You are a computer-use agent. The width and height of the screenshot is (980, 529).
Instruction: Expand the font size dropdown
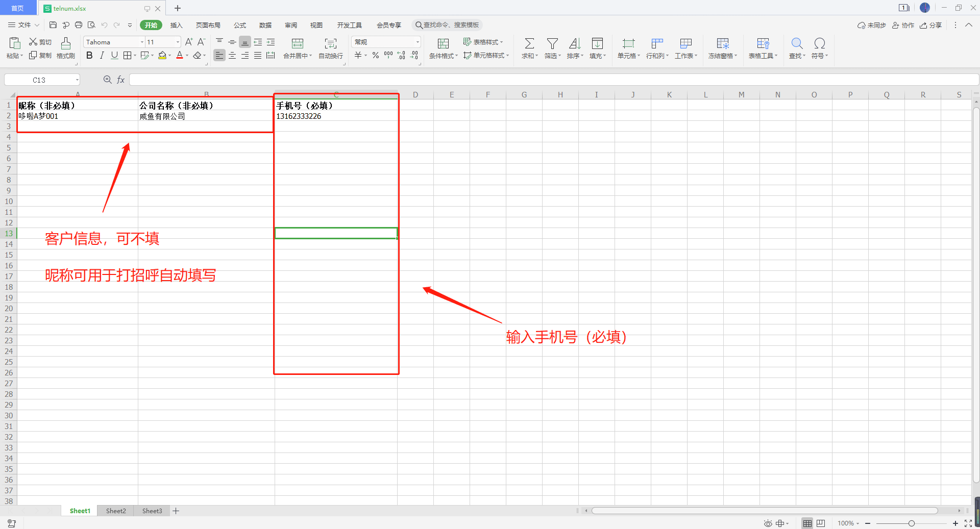[x=178, y=42]
